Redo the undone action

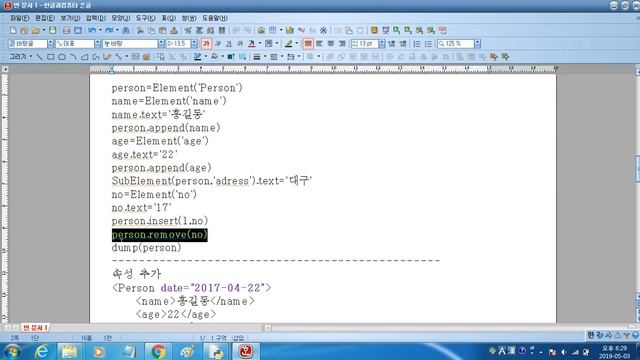click(109, 31)
